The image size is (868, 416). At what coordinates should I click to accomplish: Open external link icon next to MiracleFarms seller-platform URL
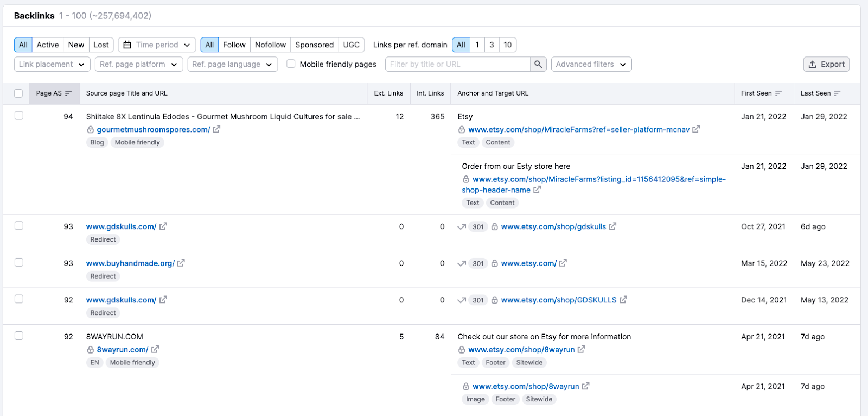pos(696,129)
